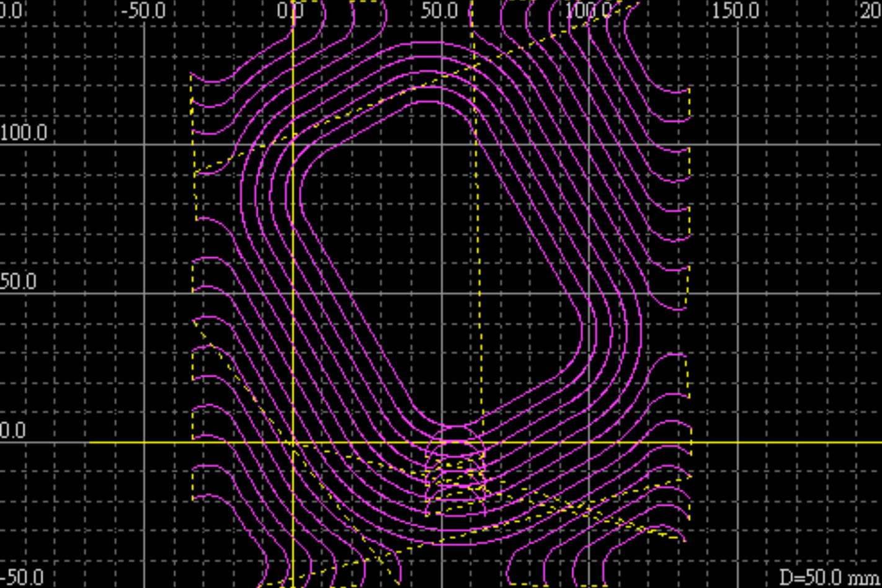Click the 100.0 label on horizontal ruler
The width and height of the screenshot is (882, 588).
pyautogui.click(x=587, y=11)
